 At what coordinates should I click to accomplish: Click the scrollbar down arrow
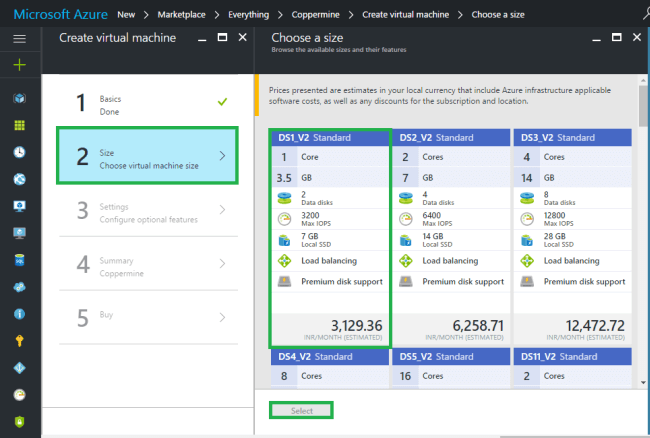point(643,382)
